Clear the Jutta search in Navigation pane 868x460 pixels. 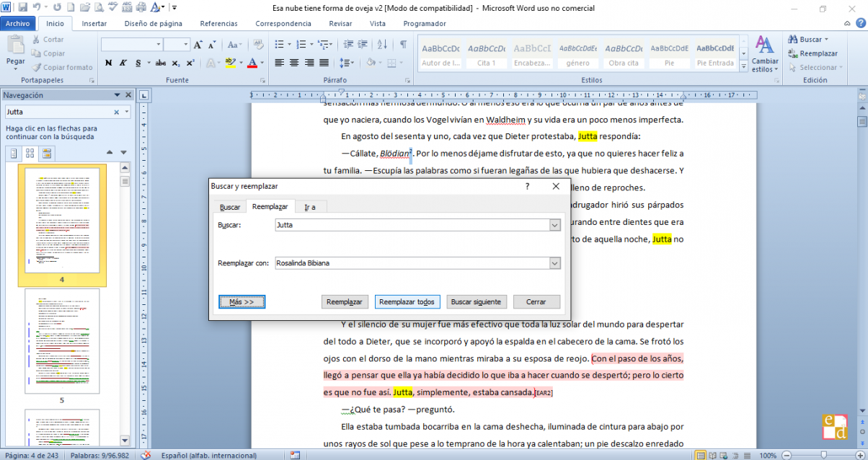(116, 112)
